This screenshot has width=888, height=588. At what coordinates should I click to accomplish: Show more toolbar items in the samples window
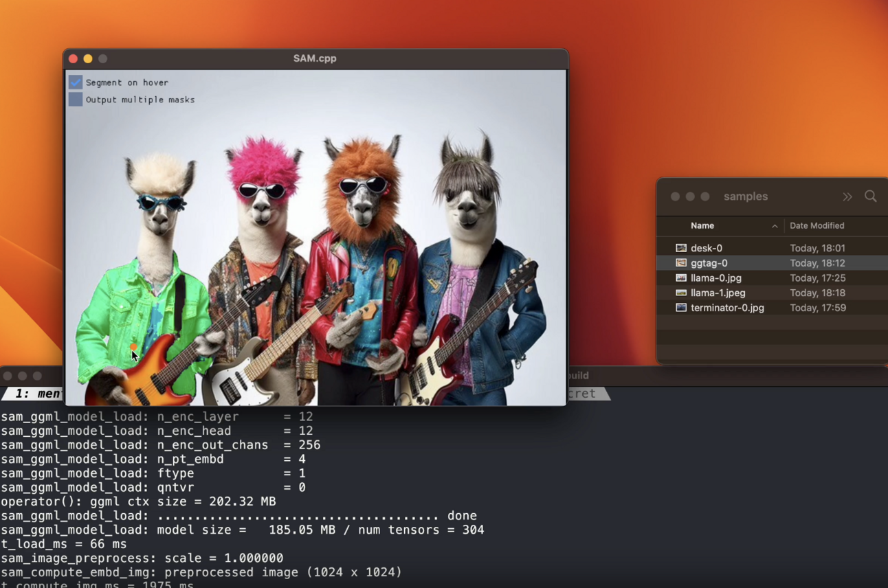click(847, 196)
